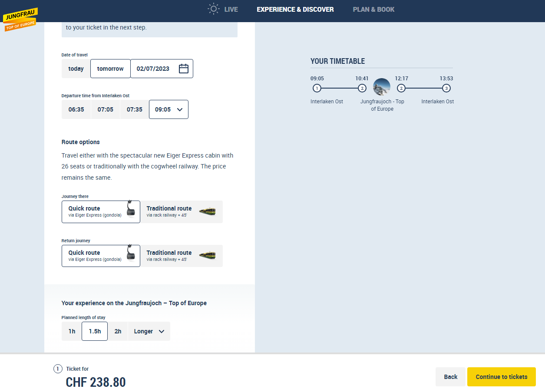Click the first Interlaken Ost stop marker

pos(317,89)
